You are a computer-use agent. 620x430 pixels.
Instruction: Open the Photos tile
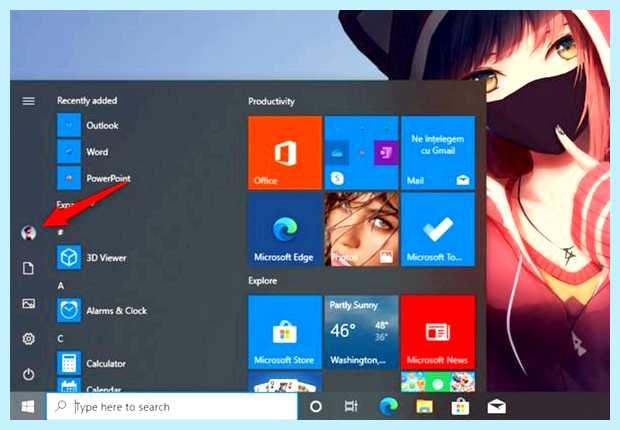tap(361, 229)
